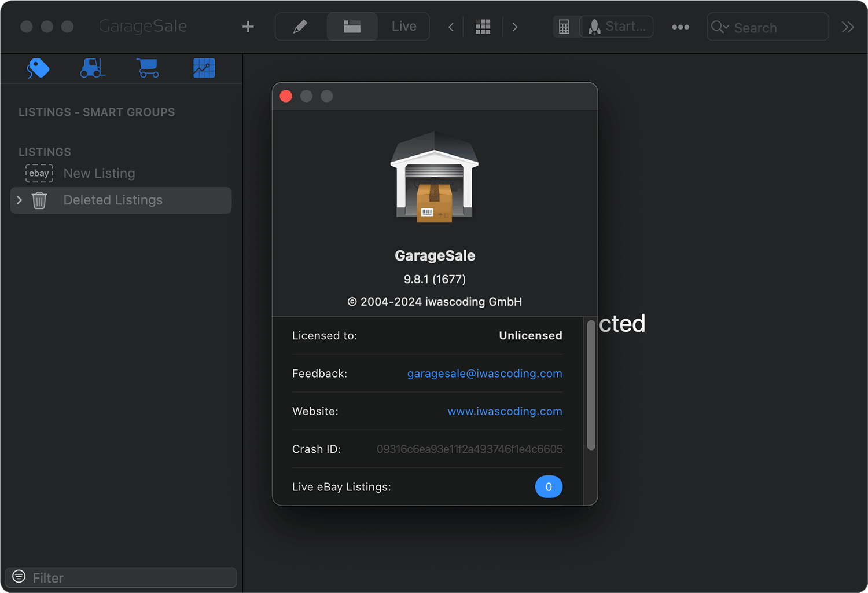The height and width of the screenshot is (593, 868).
Task: Open the garagesale@iwascoding.com feedback link
Action: click(484, 374)
